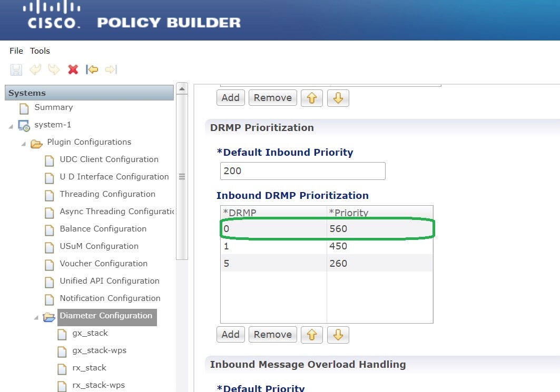560x392 pixels.
Task: Click the Cisco logo
Action: 53,15
